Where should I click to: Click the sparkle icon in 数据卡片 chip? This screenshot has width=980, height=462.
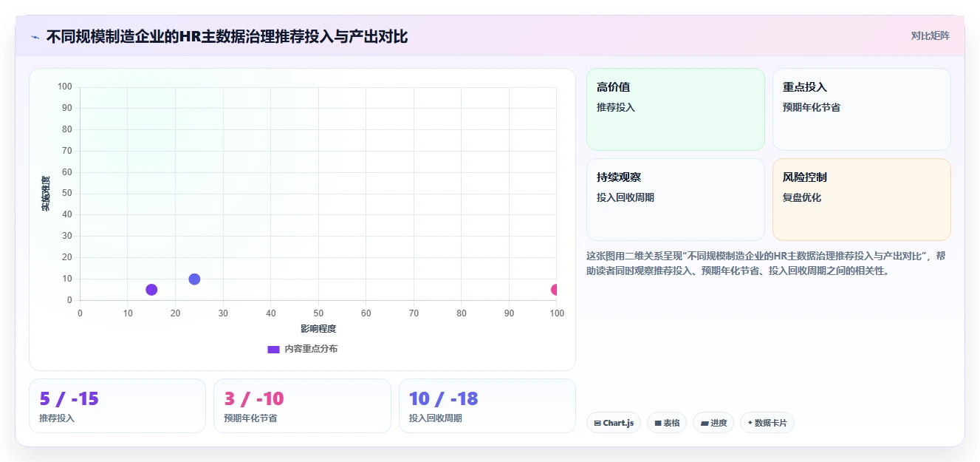click(750, 424)
